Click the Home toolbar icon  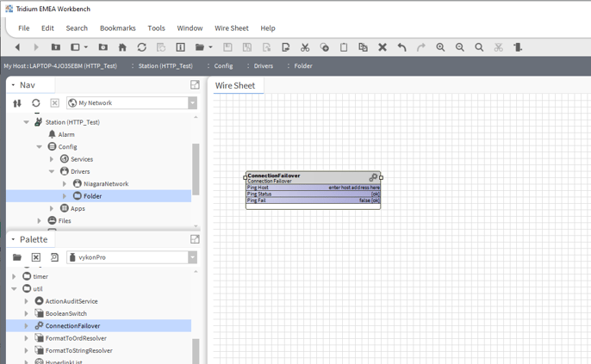click(x=122, y=47)
